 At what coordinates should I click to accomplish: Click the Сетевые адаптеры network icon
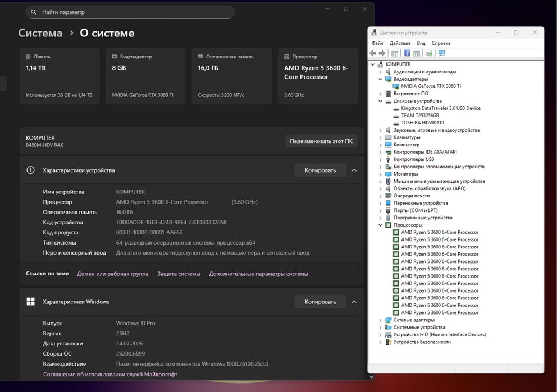(x=388, y=320)
